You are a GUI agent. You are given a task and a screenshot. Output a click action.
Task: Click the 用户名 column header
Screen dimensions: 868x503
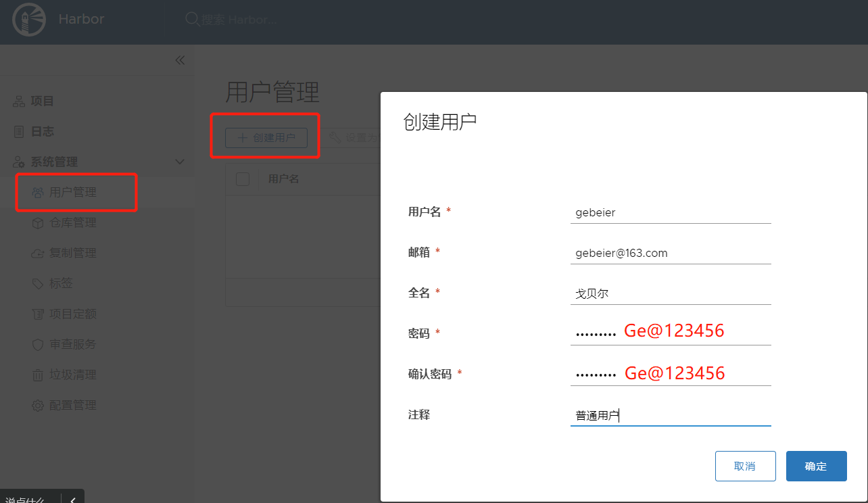tap(284, 179)
